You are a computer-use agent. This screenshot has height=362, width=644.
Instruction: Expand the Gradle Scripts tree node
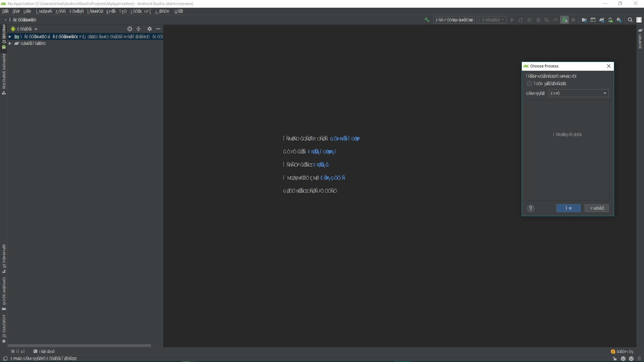point(10,44)
